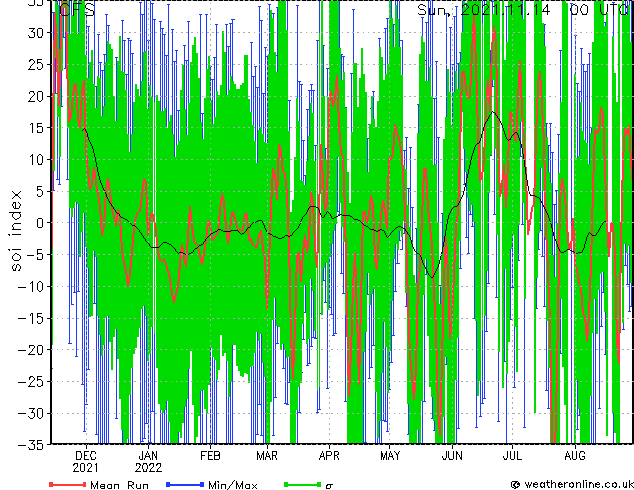Click the blue Min/Max legend line
The height and width of the screenshot is (490, 634).
[185, 484]
